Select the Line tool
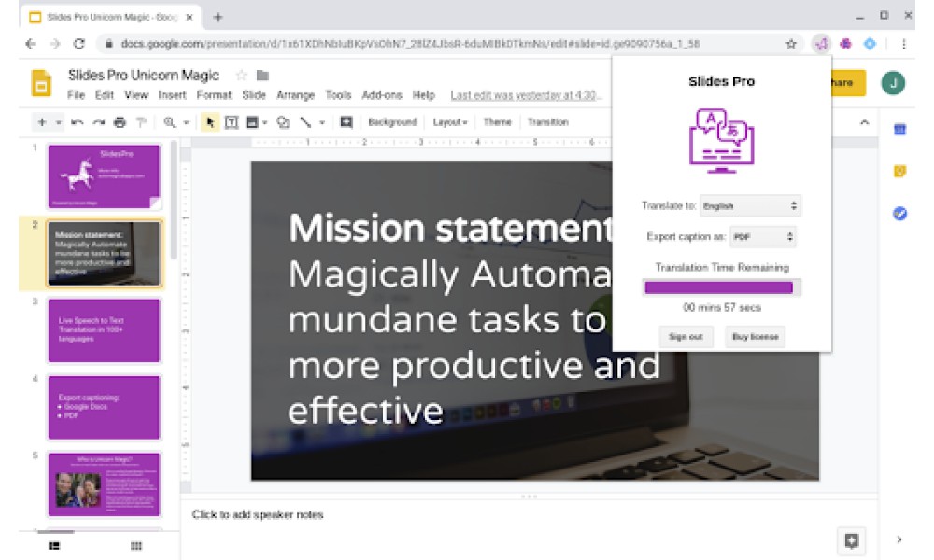Screen dimensions: 934x560 coord(305,122)
